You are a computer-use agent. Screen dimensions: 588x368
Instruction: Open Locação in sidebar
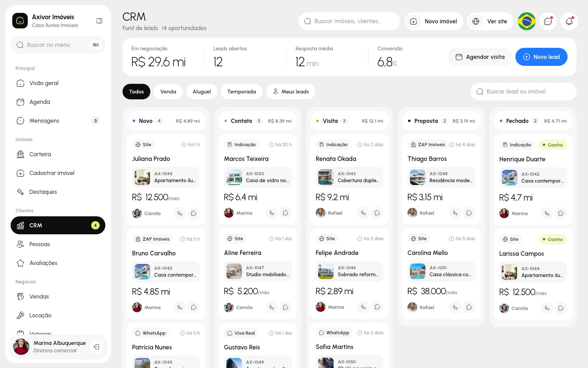point(58,315)
